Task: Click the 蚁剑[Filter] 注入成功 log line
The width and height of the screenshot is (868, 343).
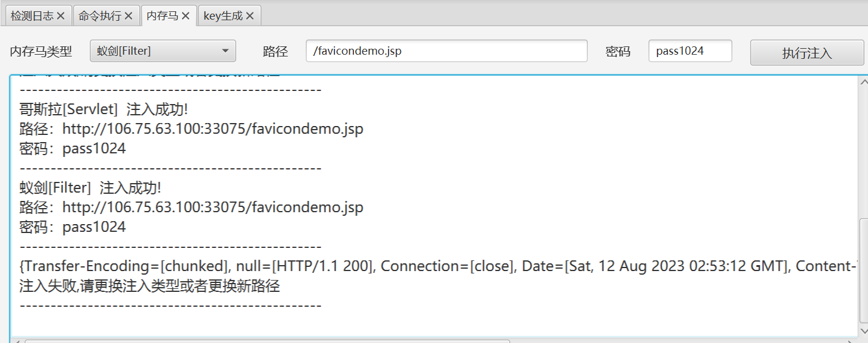Action: click(x=90, y=188)
